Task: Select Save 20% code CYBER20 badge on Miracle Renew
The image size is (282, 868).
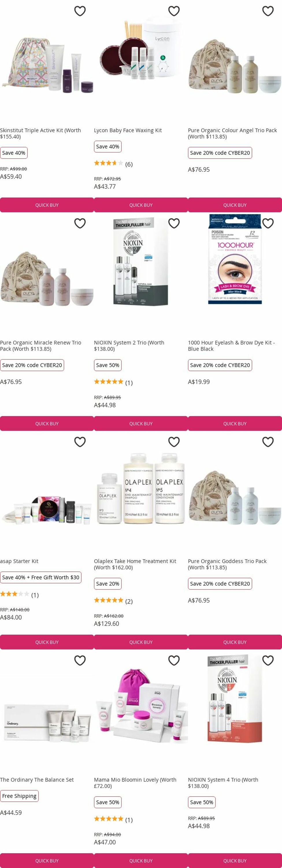Action: pos(32,365)
